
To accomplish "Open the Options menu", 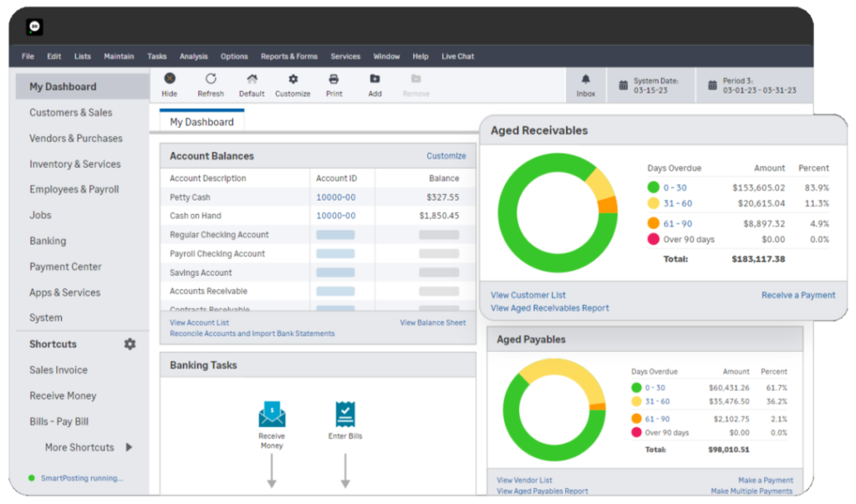I will coord(234,56).
